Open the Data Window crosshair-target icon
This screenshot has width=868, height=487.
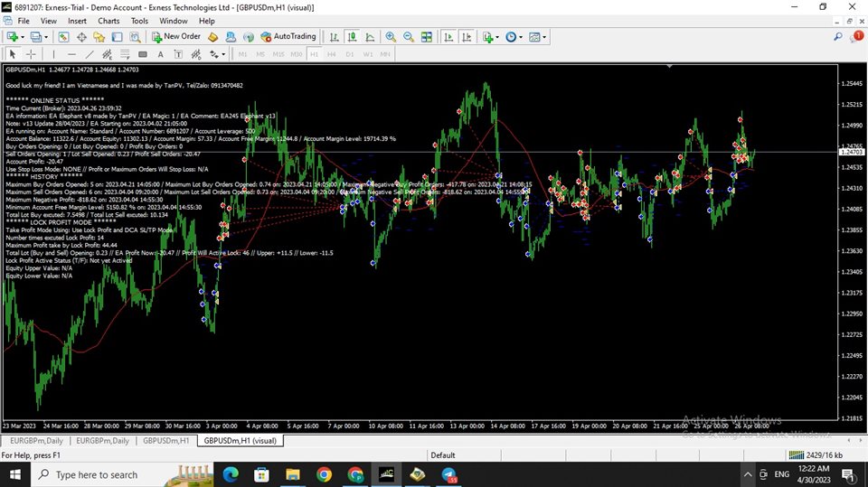click(81, 37)
